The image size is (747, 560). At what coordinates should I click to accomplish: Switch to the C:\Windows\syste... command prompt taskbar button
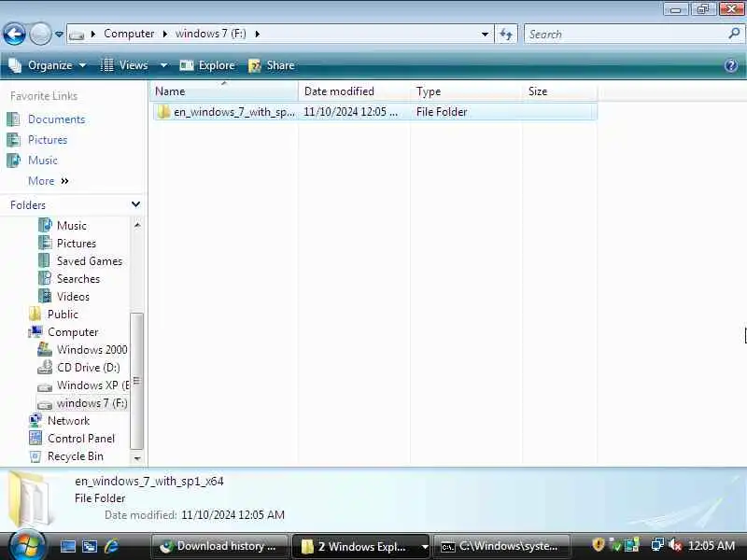pos(501,546)
